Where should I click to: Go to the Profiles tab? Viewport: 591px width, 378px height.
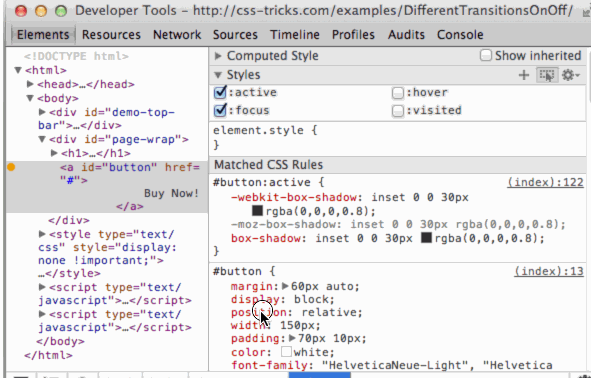coord(353,35)
